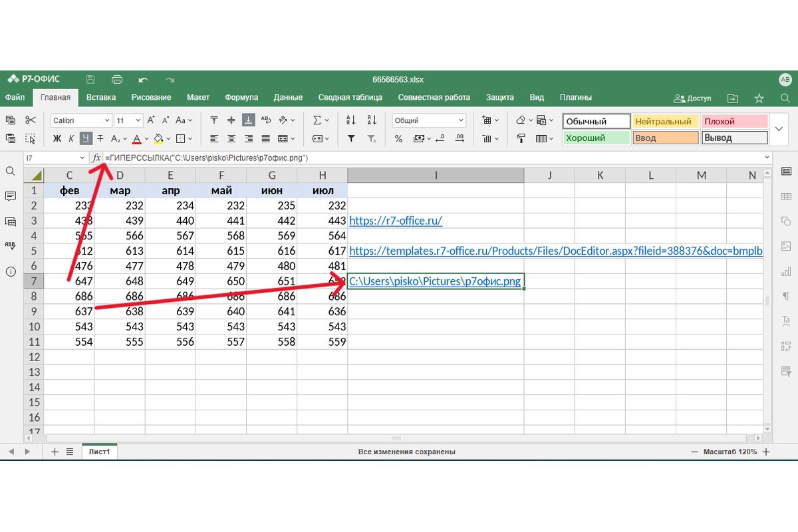Click the print icon in title bar
This screenshot has width=798, height=532.
point(117,79)
